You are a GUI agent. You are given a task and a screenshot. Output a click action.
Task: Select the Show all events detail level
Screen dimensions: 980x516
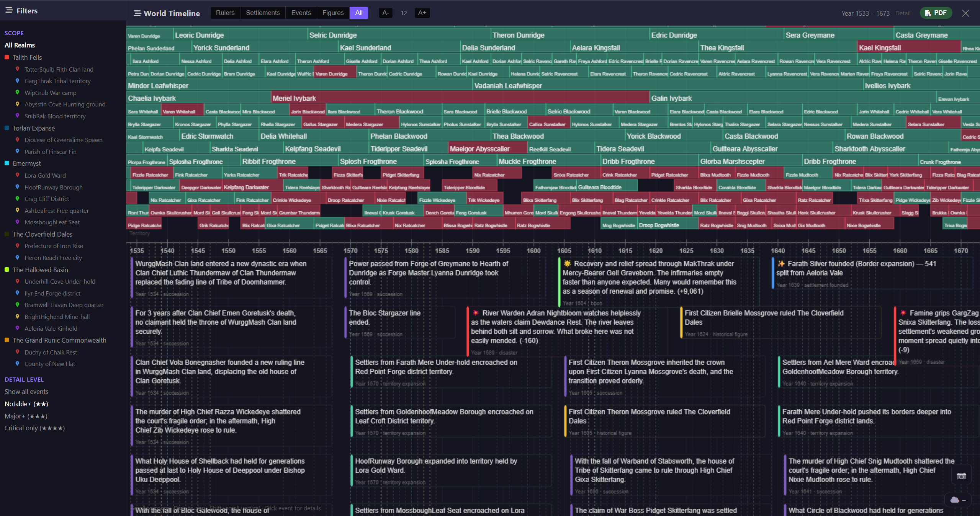point(26,392)
